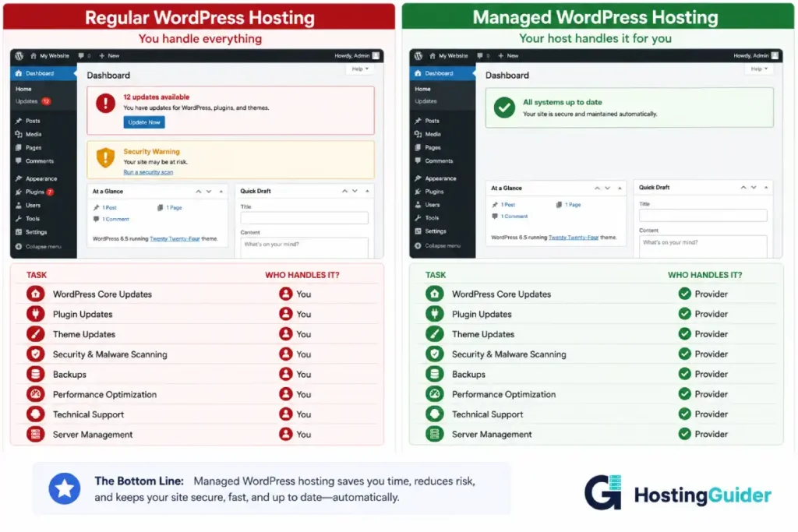Click the HostingGuider logo
This screenshot has width=798, height=532.
pos(678,493)
